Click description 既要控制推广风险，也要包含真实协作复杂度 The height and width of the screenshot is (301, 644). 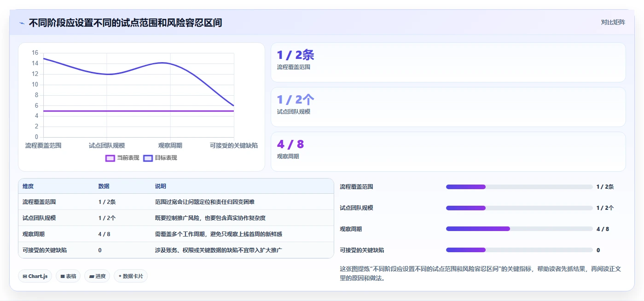[210, 218]
